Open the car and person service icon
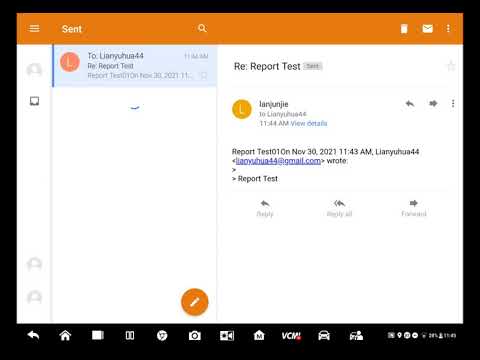This screenshot has width=480, height=360. (x=356, y=335)
